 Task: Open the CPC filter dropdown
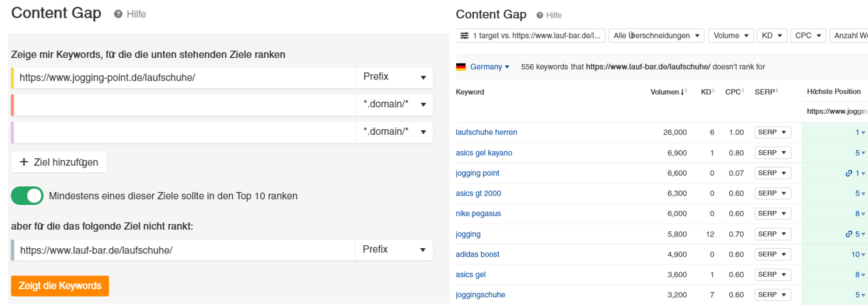pos(808,36)
